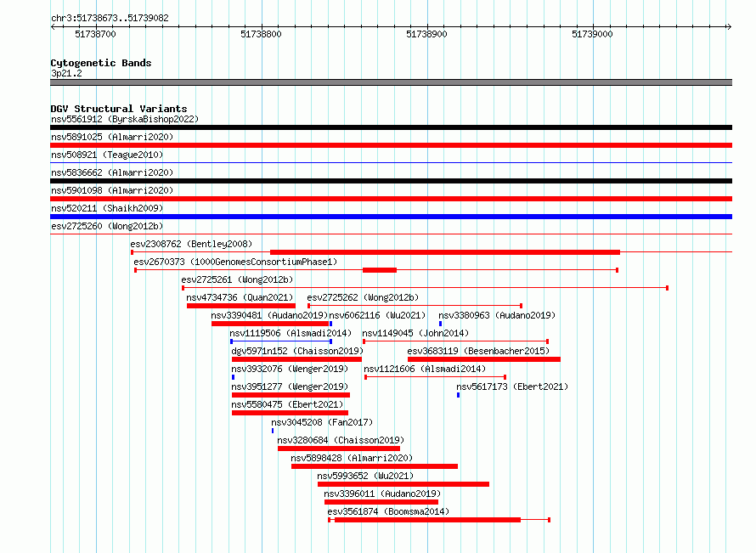756x553 pixels.
Task: Click ruler position 51738800
Action: point(261,34)
